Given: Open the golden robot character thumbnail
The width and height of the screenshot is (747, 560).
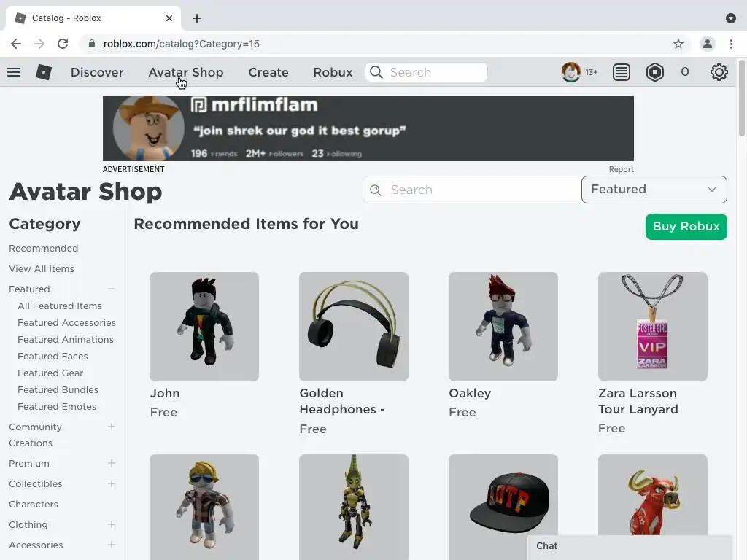Looking at the screenshot, I should click(354, 507).
